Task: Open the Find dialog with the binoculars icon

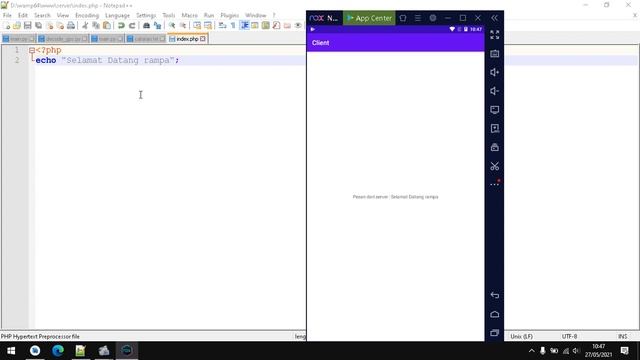Action: (x=146, y=26)
